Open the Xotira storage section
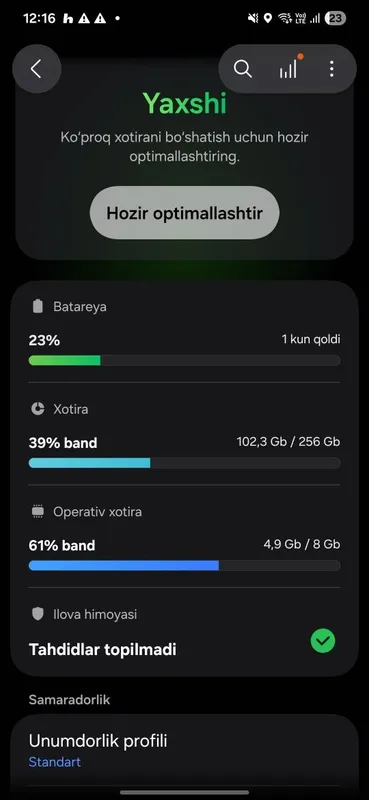369x800 pixels. [184, 434]
